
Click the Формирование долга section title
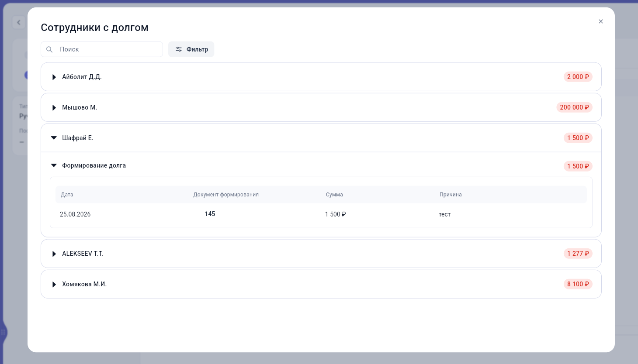94,165
